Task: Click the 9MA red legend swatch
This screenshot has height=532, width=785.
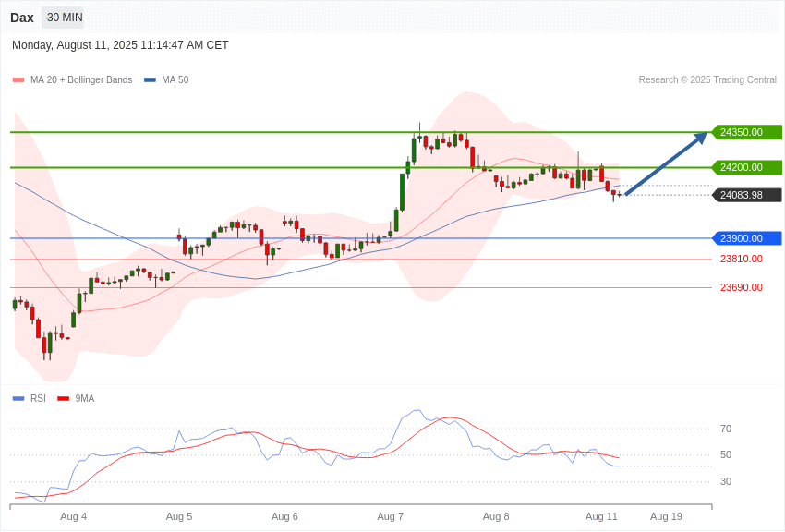Action: point(63,399)
